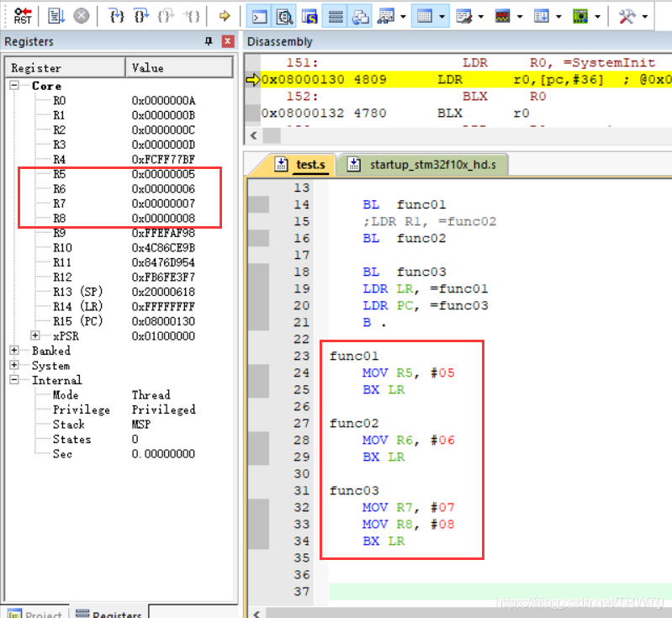672x618 pixels.
Task: Open the Memory windows icon
Action: pos(424,16)
